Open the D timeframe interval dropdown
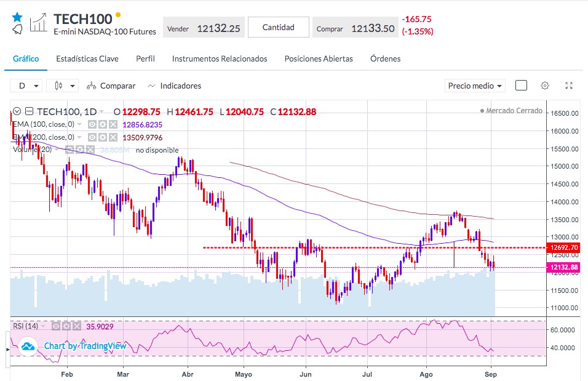The width and height of the screenshot is (588, 381). 26,86
